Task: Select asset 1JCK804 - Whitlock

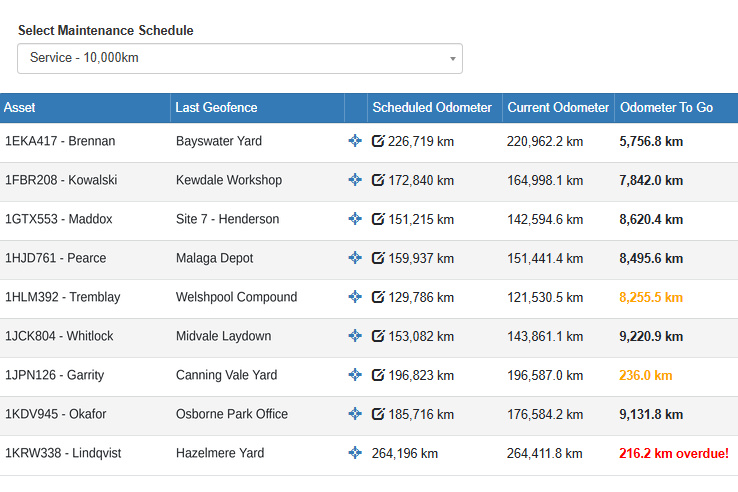Action: tap(59, 337)
